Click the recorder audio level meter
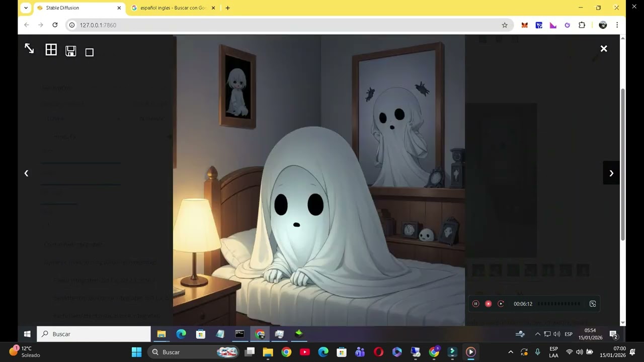Screen dimensions: 644x362 559,304
